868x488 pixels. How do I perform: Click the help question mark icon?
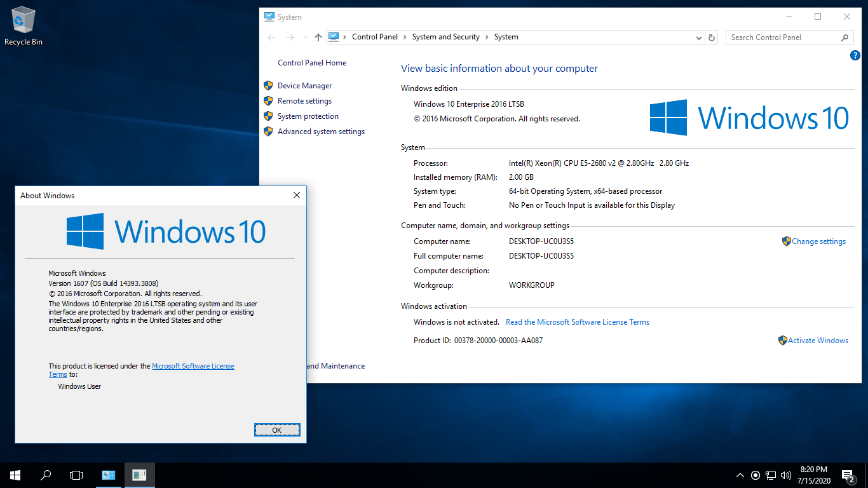coord(855,56)
